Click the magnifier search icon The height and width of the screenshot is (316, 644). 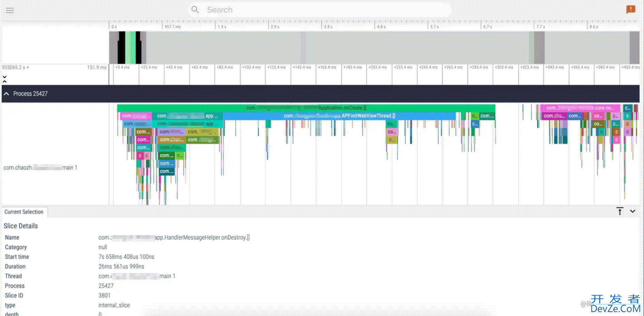[x=195, y=10]
